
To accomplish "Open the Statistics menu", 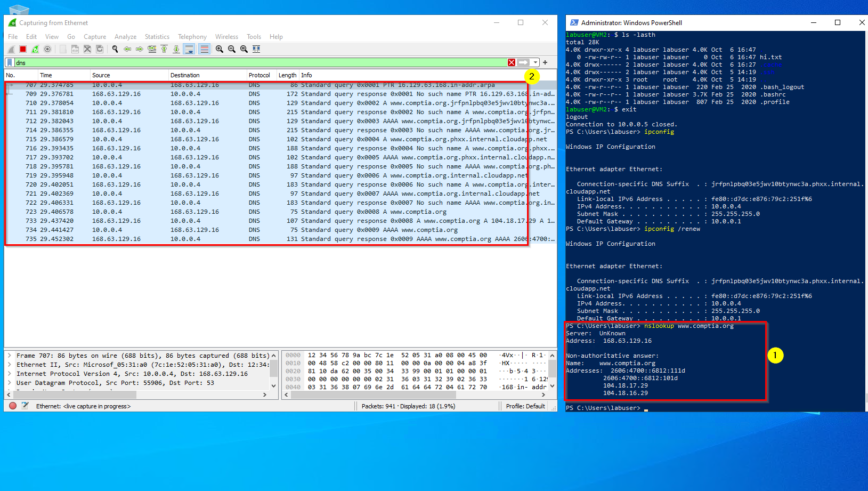I will tap(157, 37).
